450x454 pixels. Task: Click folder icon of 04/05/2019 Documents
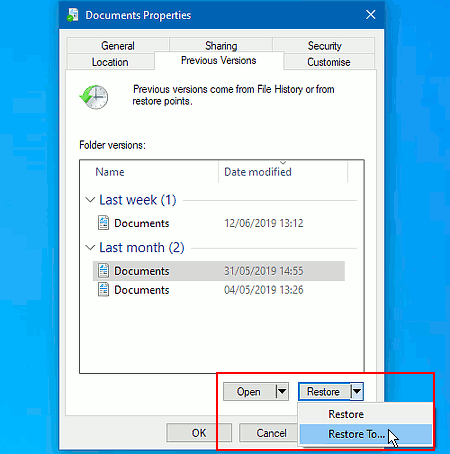click(103, 290)
